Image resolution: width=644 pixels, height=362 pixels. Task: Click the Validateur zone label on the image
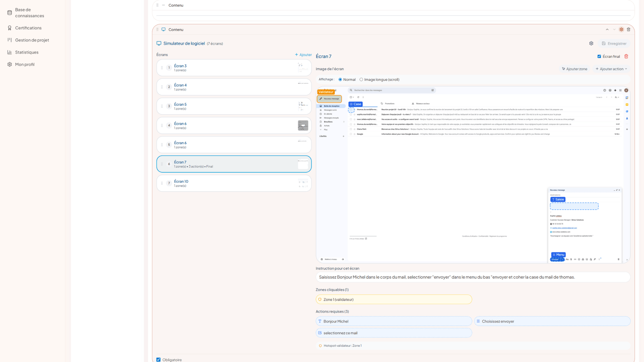click(x=326, y=92)
